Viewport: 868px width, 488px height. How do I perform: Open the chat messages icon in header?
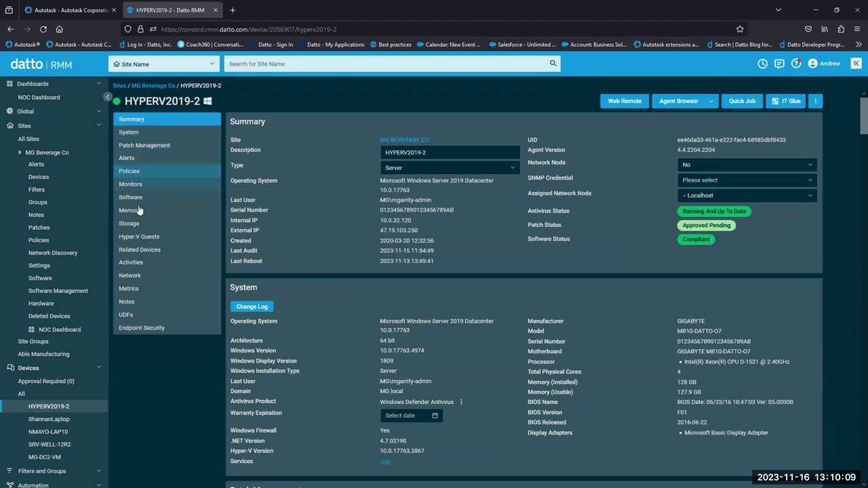tap(779, 64)
